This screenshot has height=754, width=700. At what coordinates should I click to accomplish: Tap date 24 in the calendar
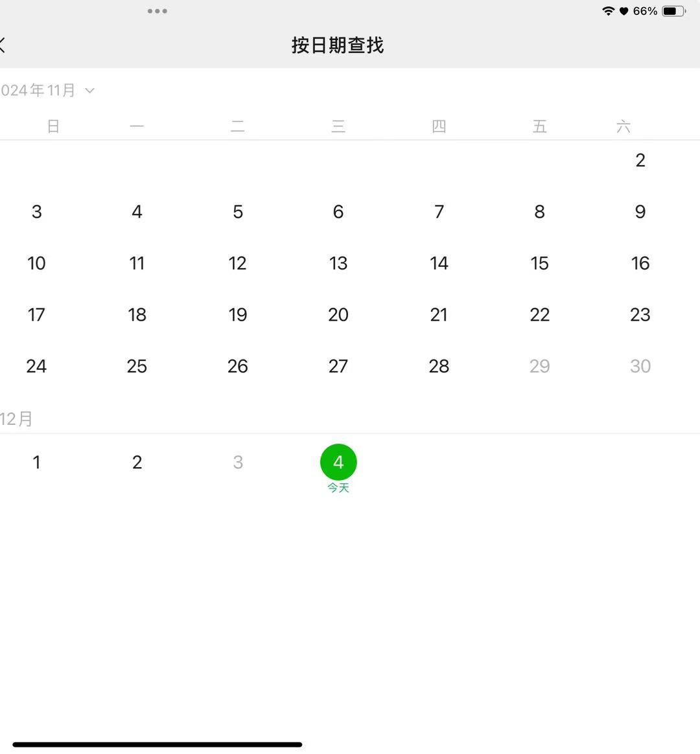coord(36,366)
